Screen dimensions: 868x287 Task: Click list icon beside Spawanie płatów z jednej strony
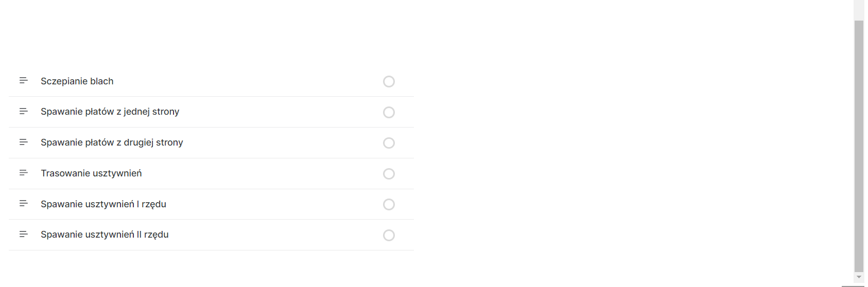click(23, 112)
